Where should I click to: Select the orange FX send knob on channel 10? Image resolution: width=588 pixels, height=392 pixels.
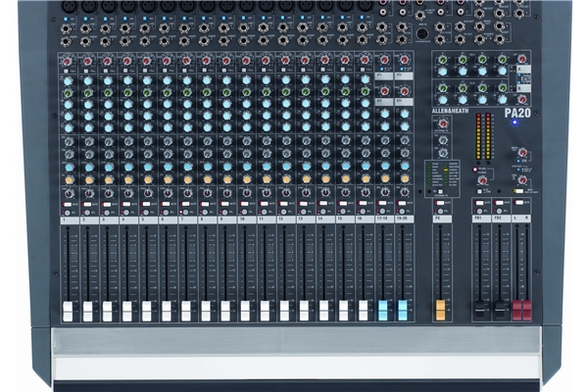(x=247, y=179)
